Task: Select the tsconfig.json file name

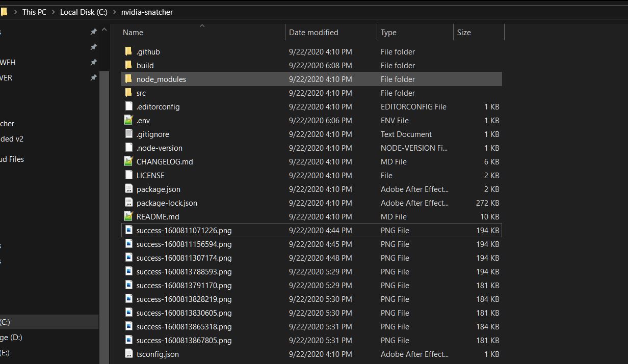Action: point(158,354)
